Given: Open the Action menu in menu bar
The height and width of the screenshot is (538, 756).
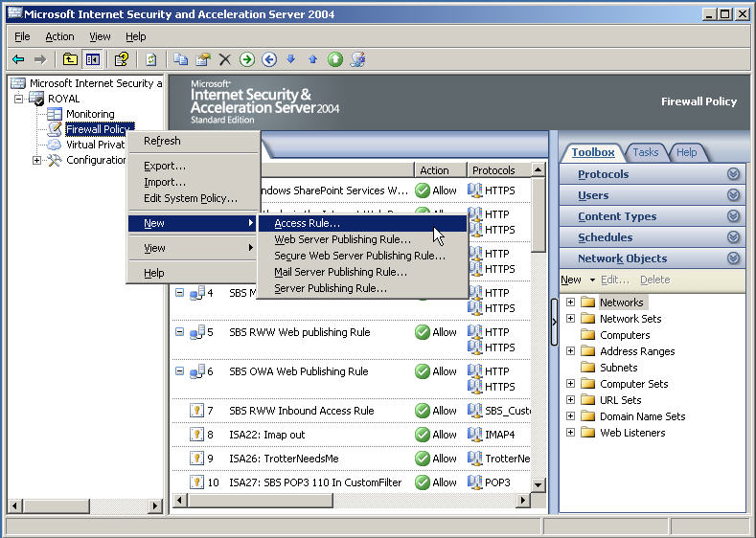Looking at the screenshot, I should (x=58, y=36).
